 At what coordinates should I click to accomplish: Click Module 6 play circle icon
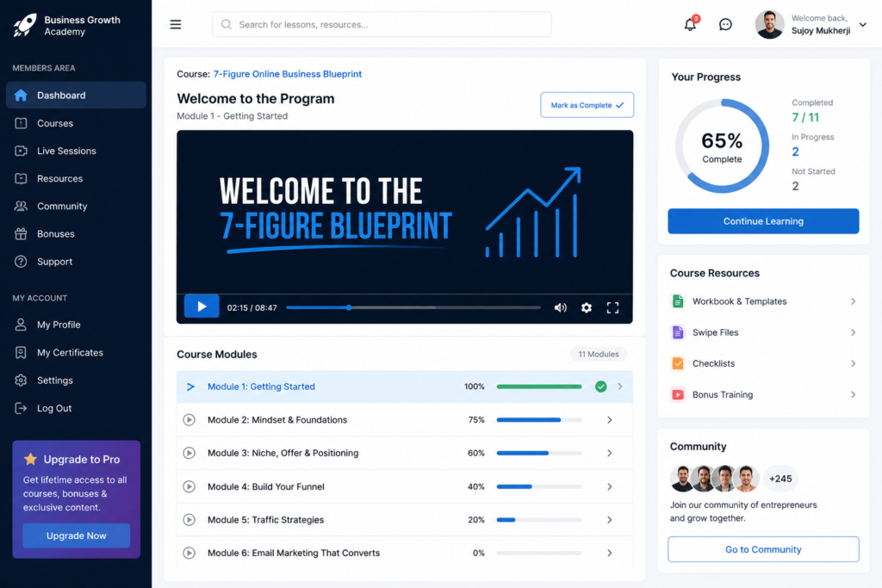point(189,554)
